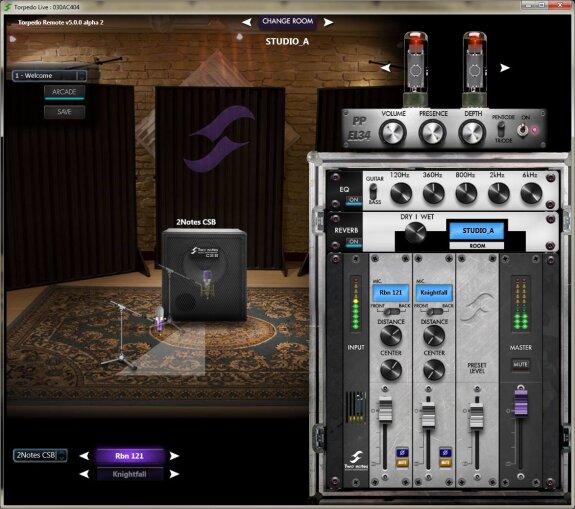Toggle phase invert icon on Rbn 121 channel

click(x=402, y=452)
